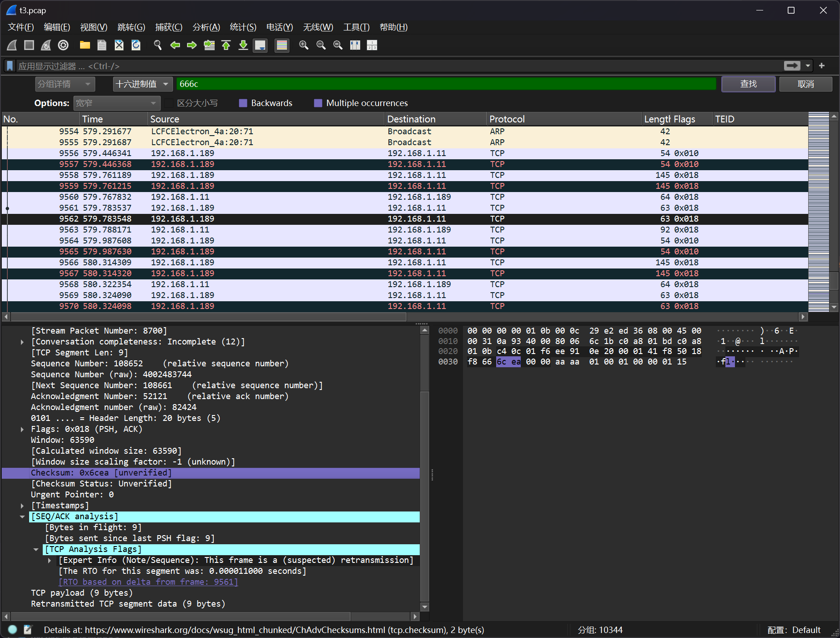
Task: Select packet 9563 in the packet list
Action: pyautogui.click(x=405, y=230)
